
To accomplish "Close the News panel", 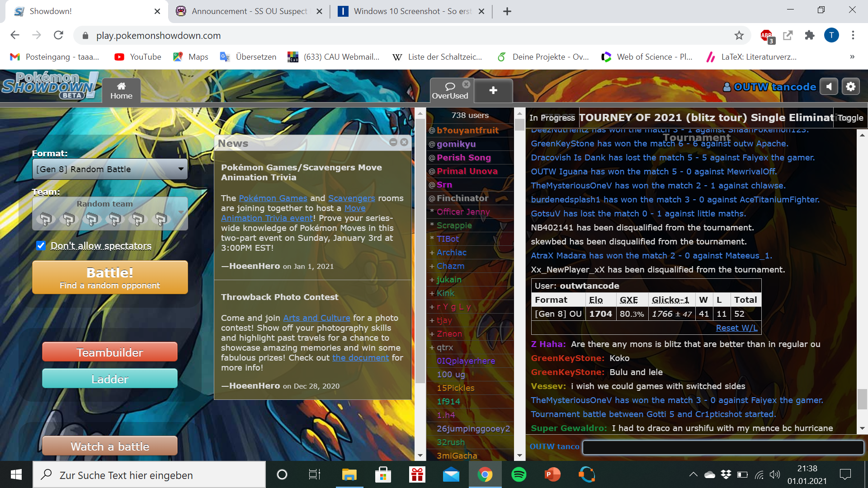I will [x=404, y=142].
